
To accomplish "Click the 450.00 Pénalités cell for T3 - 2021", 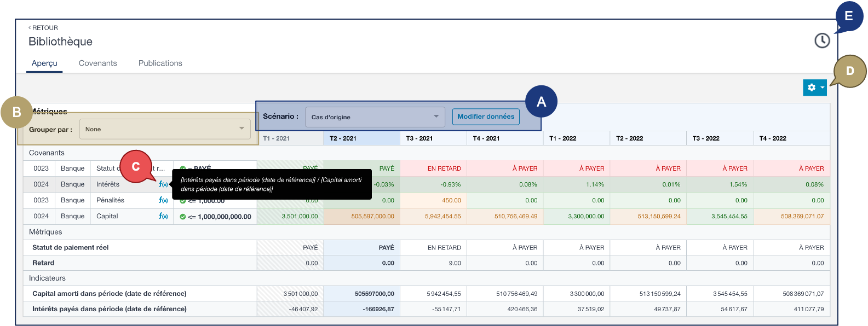I will click(x=451, y=200).
